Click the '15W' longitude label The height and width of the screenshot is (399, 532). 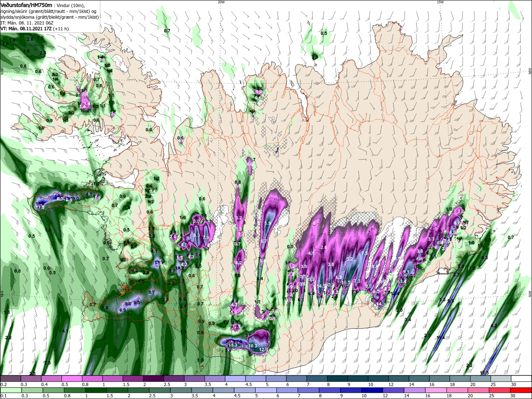coord(440,2)
